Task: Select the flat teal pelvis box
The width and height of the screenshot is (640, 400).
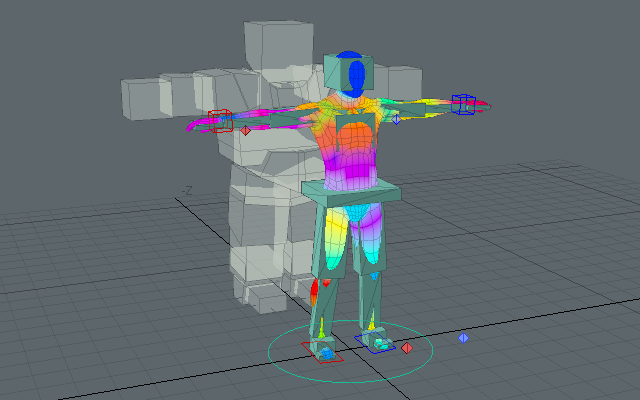Action: pos(351,190)
